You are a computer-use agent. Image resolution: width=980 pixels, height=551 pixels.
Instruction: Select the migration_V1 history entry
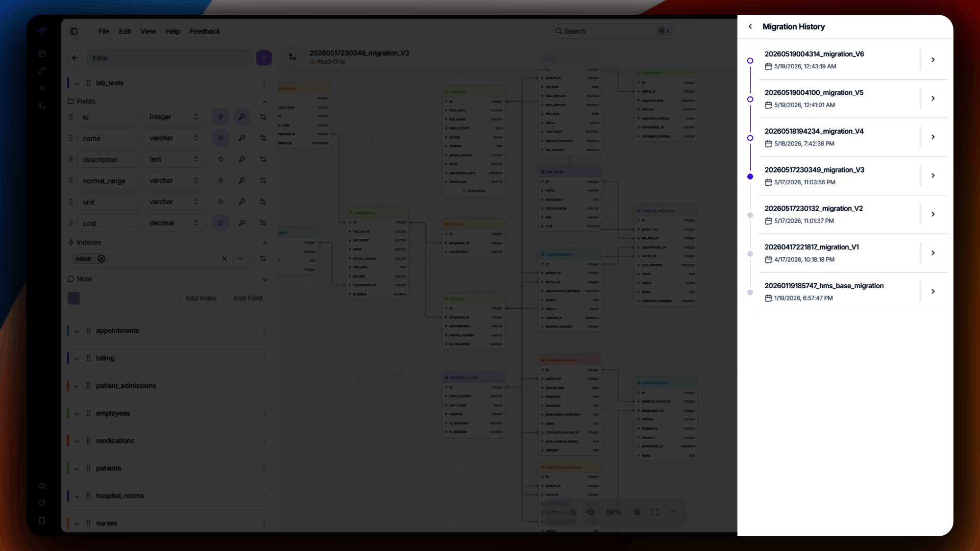pos(840,253)
